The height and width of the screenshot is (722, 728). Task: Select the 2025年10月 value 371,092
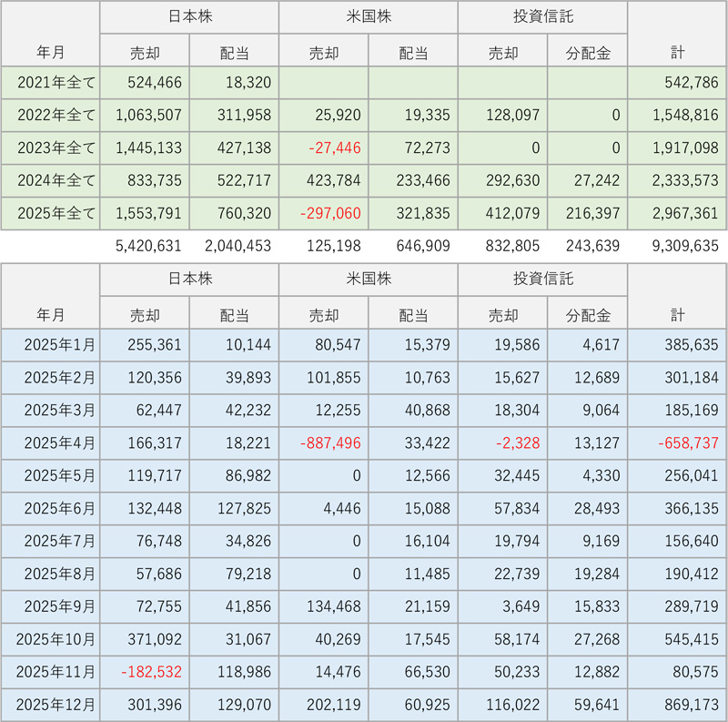point(145,640)
